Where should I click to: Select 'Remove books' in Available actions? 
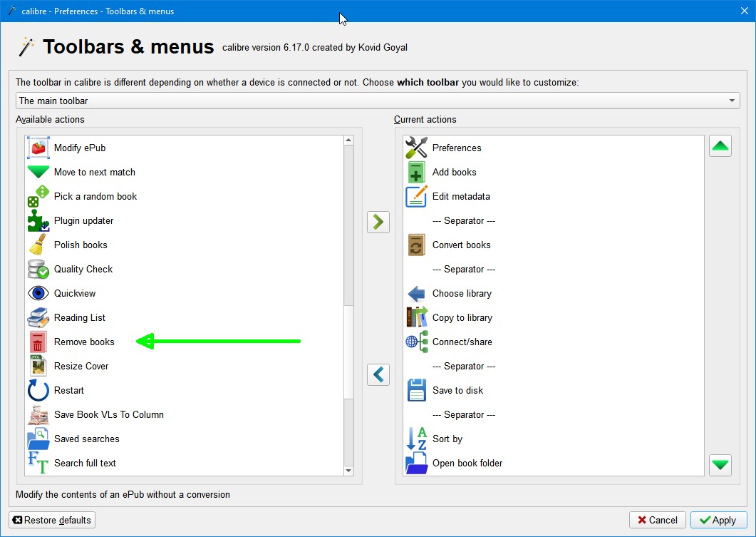[84, 342]
